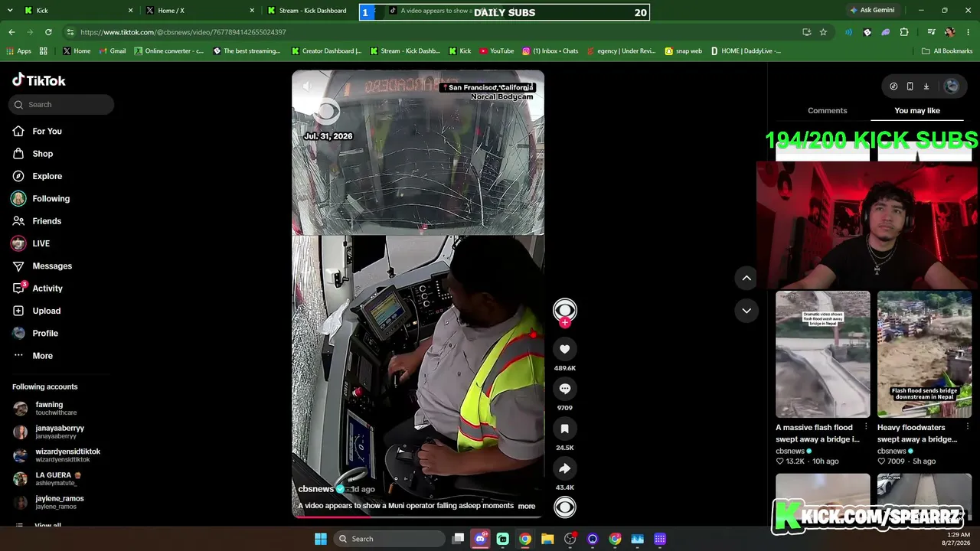This screenshot has width=980, height=551.
Task: Open the taskbar clock and date
Action: [959, 539]
